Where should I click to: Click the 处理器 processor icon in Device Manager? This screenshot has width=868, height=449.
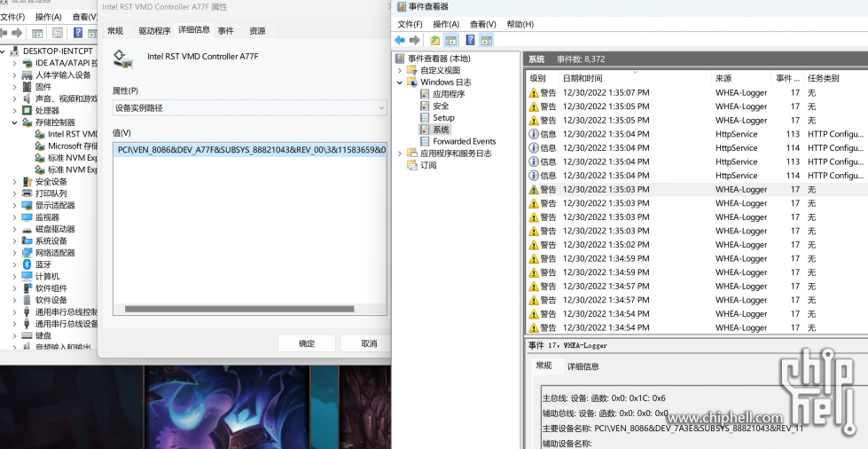coord(27,110)
